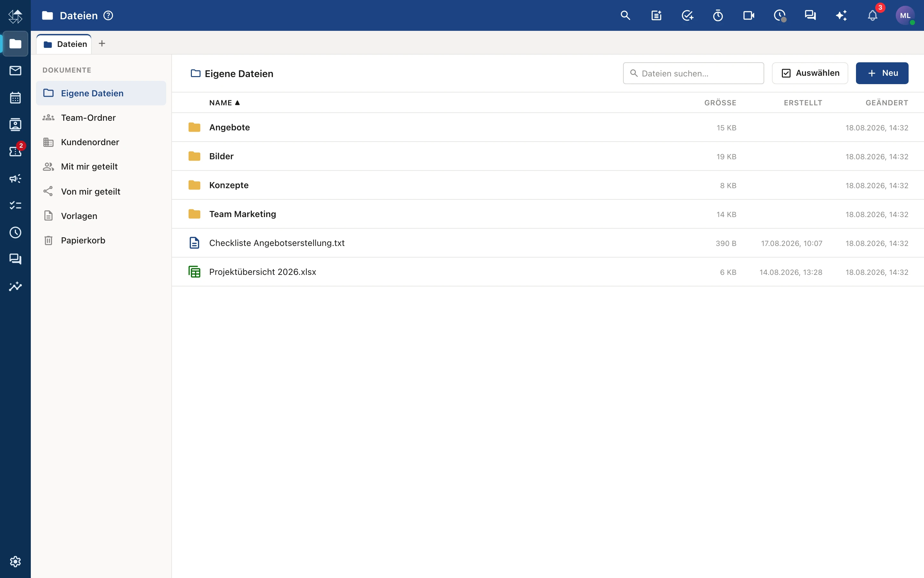
Task: Open the Analytics chart module in rail
Action: pos(15,286)
